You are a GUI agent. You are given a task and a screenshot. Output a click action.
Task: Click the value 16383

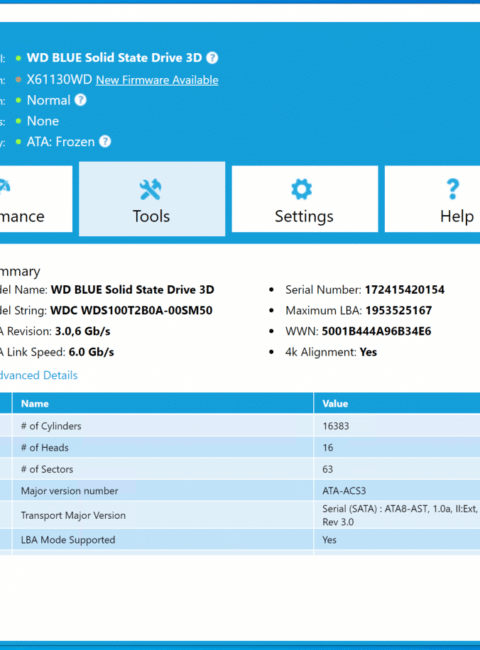click(336, 426)
